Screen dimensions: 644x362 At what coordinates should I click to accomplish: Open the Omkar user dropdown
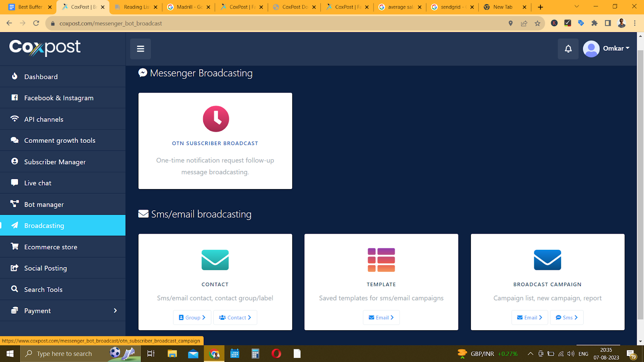point(606,49)
